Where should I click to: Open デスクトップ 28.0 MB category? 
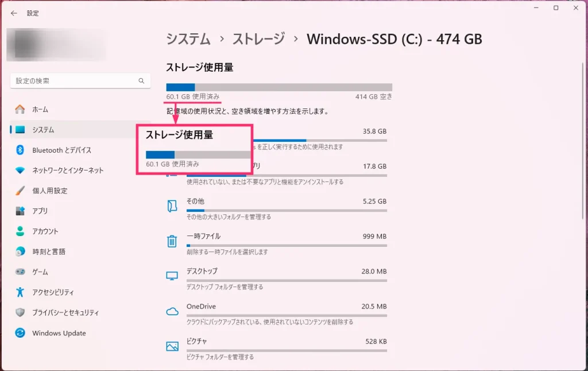point(277,279)
